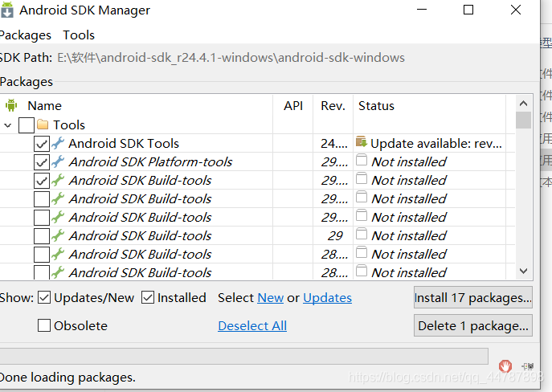The image size is (552, 392).
Task: Click the not-installed status icon on the Rev. 29 Build-tools row
Action: point(362,234)
